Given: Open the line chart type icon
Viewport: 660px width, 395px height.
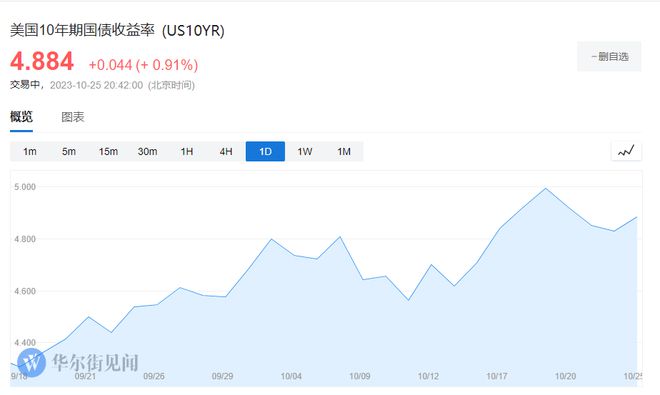Looking at the screenshot, I should pyautogui.click(x=626, y=151).
